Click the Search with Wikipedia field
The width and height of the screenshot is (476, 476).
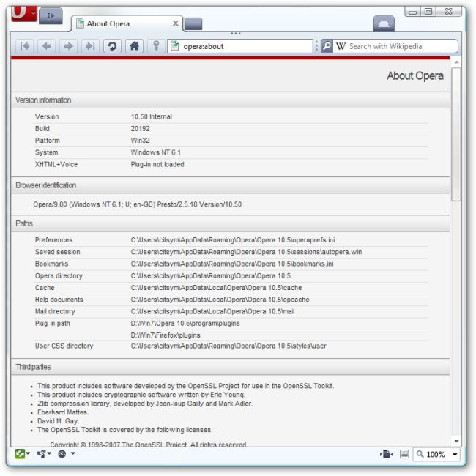395,46
